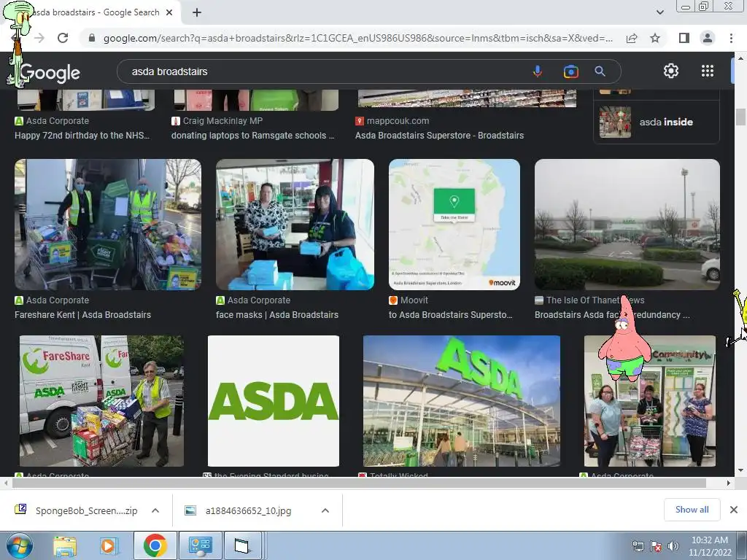Viewport: 747px width, 560px height.
Task: Click Show all downloads
Action: pyautogui.click(x=692, y=510)
